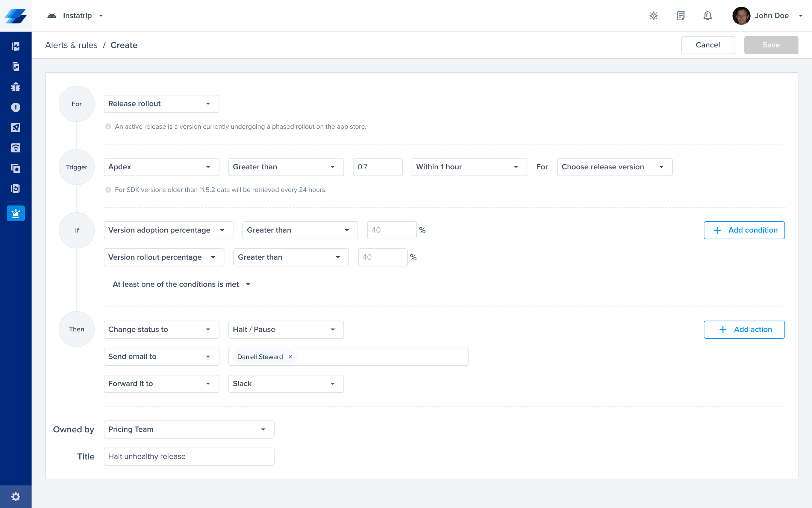Open the Halt / Pause status dropdown
This screenshot has width=812, height=508.
pyautogui.click(x=286, y=330)
